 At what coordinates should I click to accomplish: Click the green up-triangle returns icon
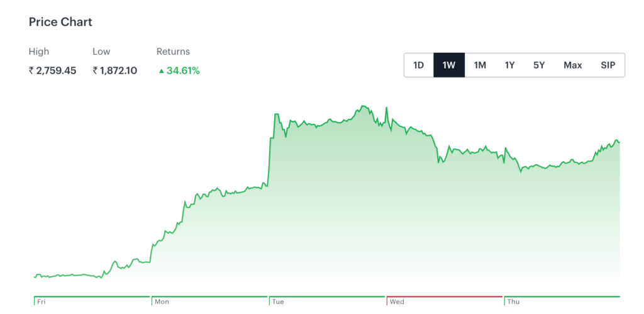161,71
